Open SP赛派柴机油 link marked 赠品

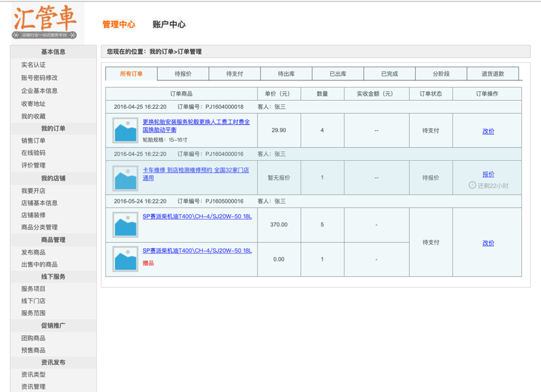tap(197, 251)
